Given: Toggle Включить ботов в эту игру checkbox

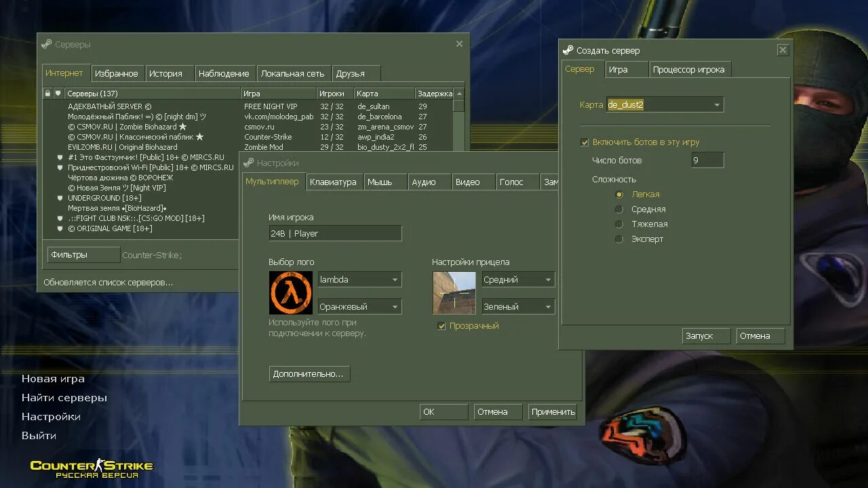Looking at the screenshot, I should [x=585, y=142].
